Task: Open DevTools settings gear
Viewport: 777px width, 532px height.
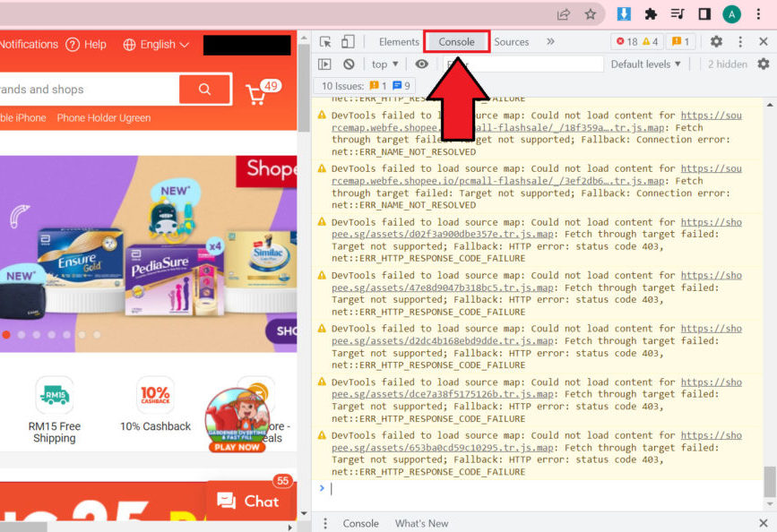Action: pyautogui.click(x=716, y=42)
